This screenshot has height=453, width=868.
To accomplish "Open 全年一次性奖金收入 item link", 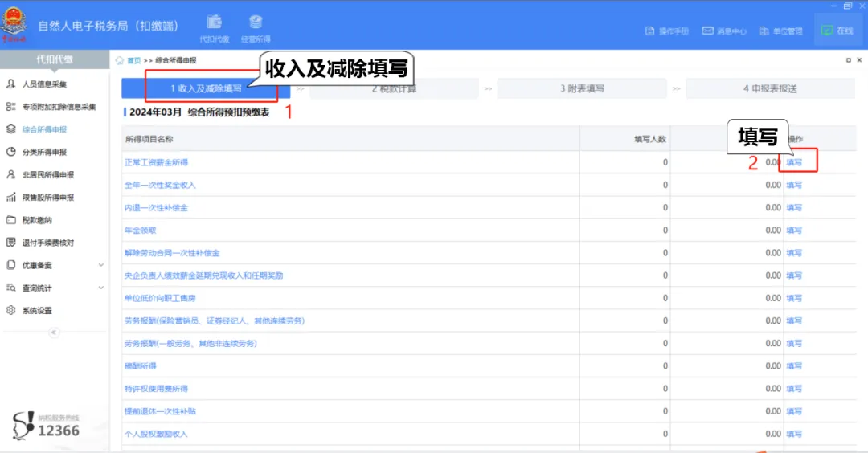I will (x=160, y=185).
